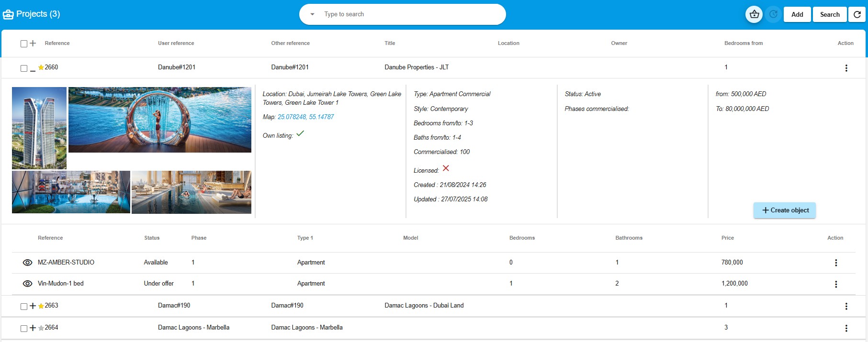Tick the checkbox for project 2660

click(x=24, y=68)
